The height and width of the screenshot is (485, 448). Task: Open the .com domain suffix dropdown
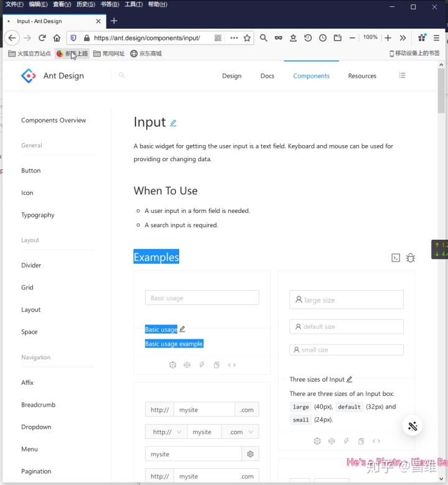pos(240,432)
